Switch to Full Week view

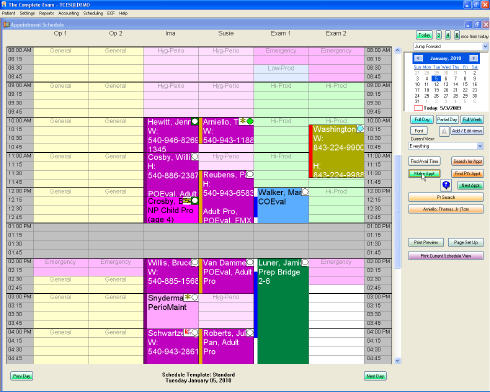pos(472,119)
